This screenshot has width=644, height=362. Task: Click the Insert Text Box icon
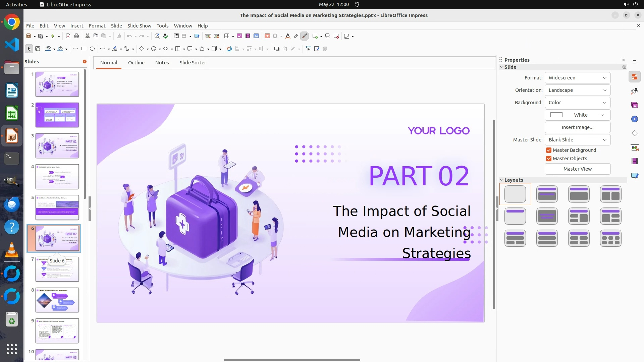[x=267, y=36]
